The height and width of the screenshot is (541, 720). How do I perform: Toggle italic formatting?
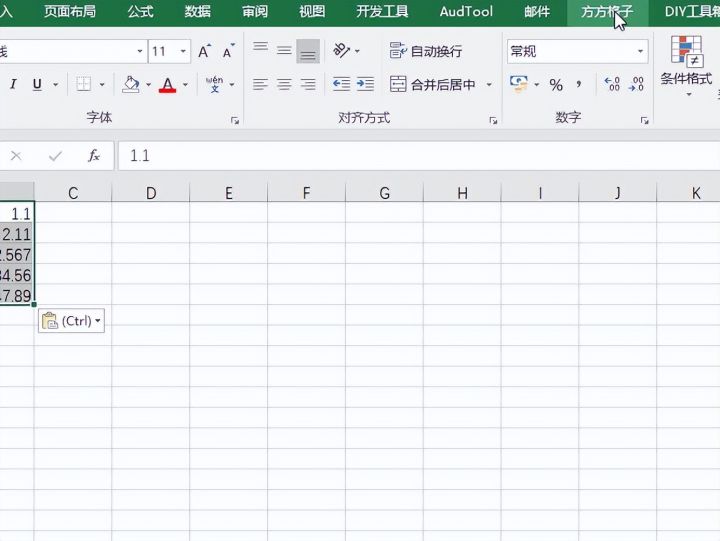click(13, 85)
